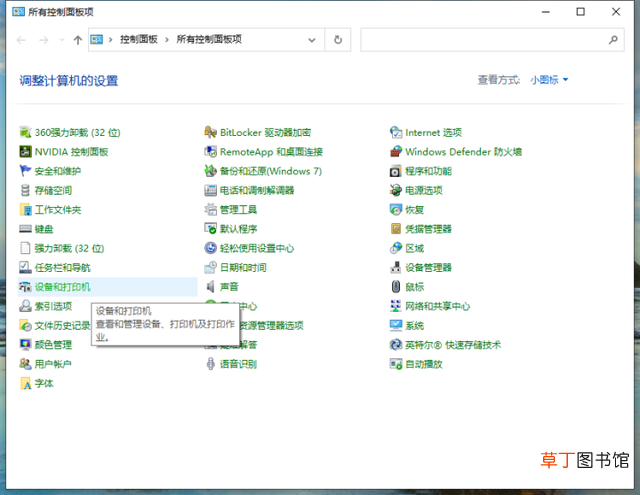640x495 pixels.
Task: Open the 网络和共享中心 icon
Action: [396, 306]
